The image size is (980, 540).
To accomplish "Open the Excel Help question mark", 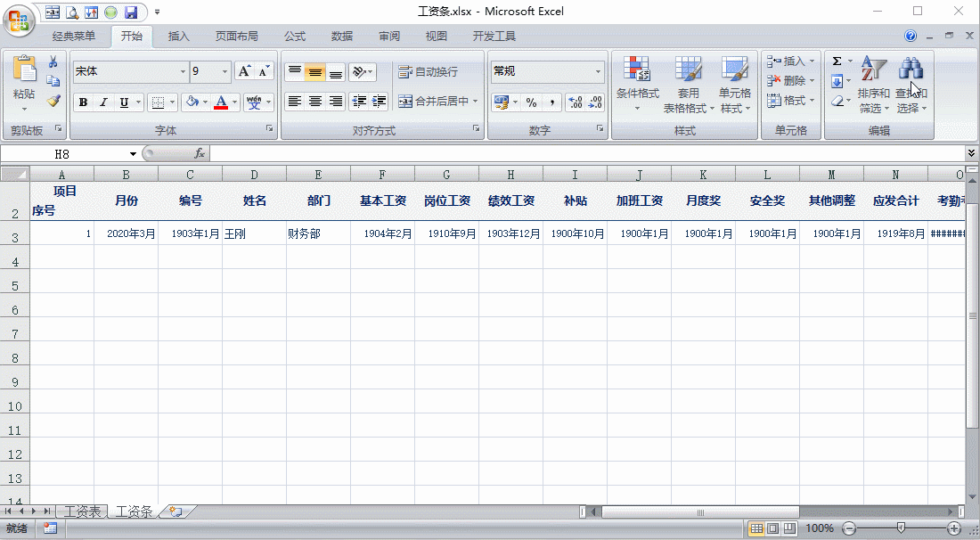I will pos(911,36).
